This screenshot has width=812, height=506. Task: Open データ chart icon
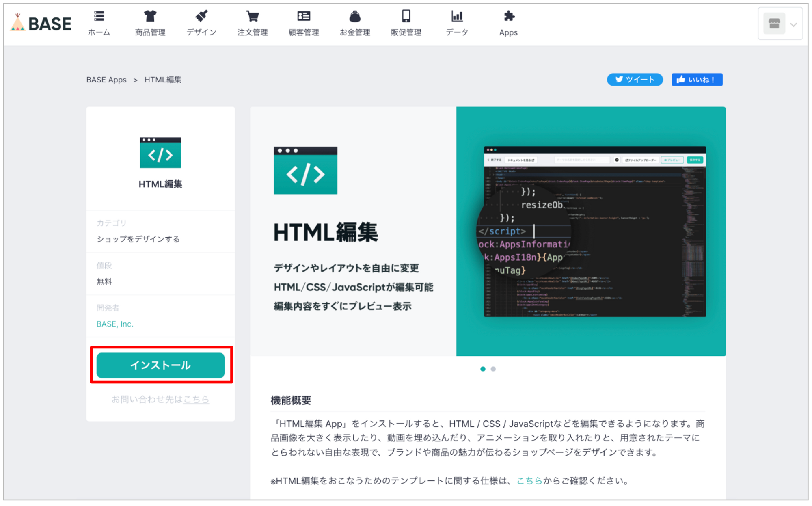click(457, 16)
